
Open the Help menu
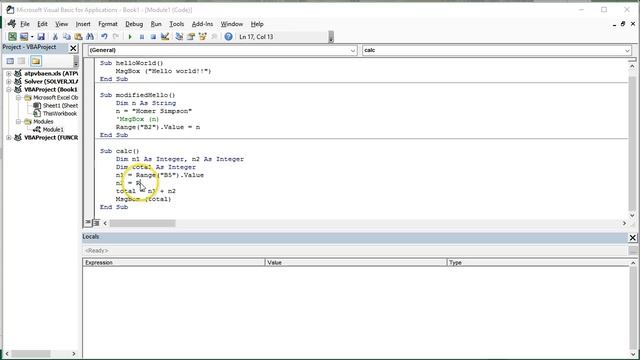257,24
